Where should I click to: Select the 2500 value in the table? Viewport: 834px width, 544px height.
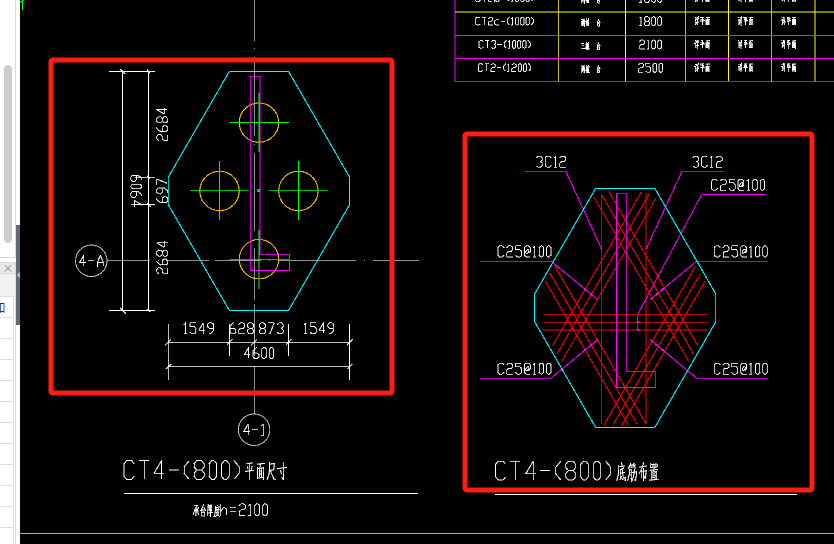click(x=650, y=69)
